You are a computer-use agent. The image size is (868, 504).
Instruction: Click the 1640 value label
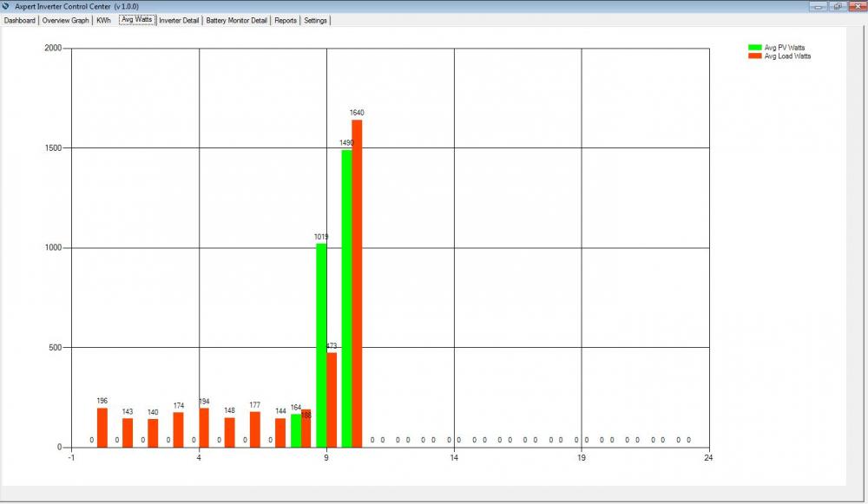[357, 112]
